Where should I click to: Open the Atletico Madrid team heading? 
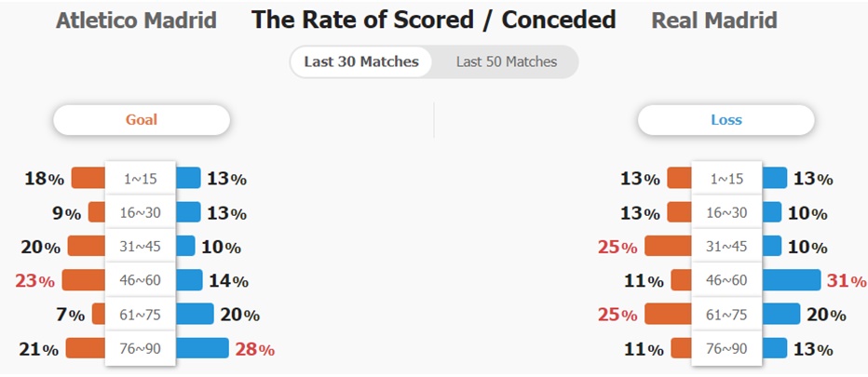[136, 20]
